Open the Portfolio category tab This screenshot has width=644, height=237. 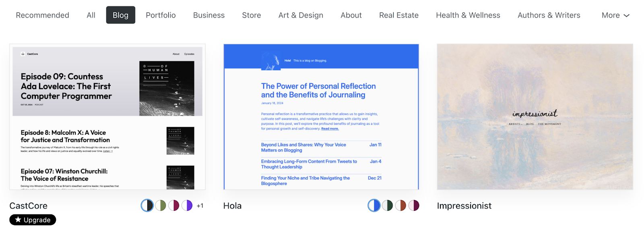[x=161, y=15]
